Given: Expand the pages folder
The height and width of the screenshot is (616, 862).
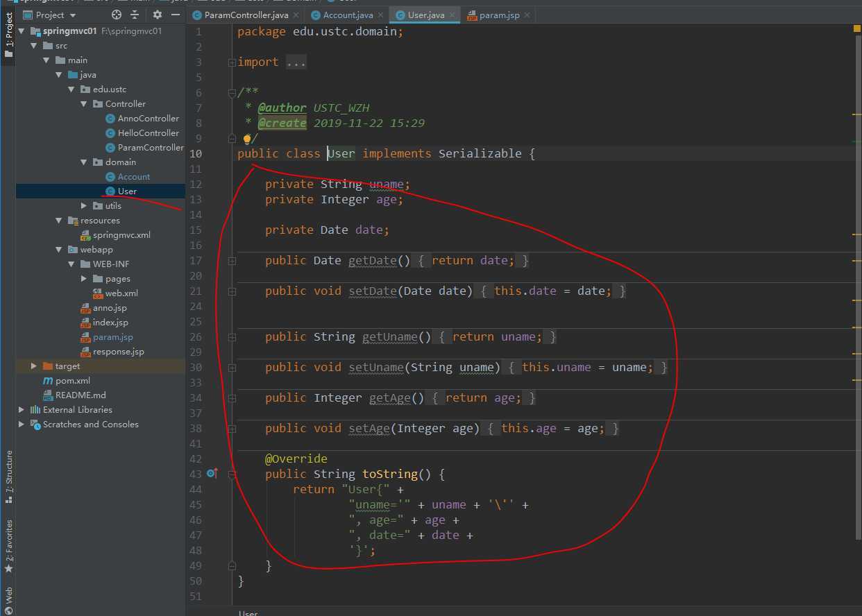Looking at the screenshot, I should click(x=83, y=278).
